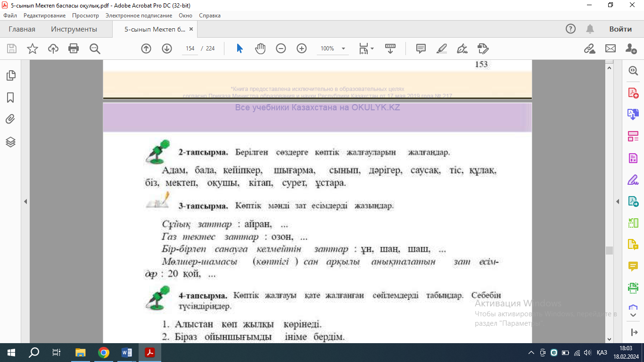Image resolution: width=644 pixels, height=362 pixels.
Task: Share a link to the file
Action: pos(589,49)
